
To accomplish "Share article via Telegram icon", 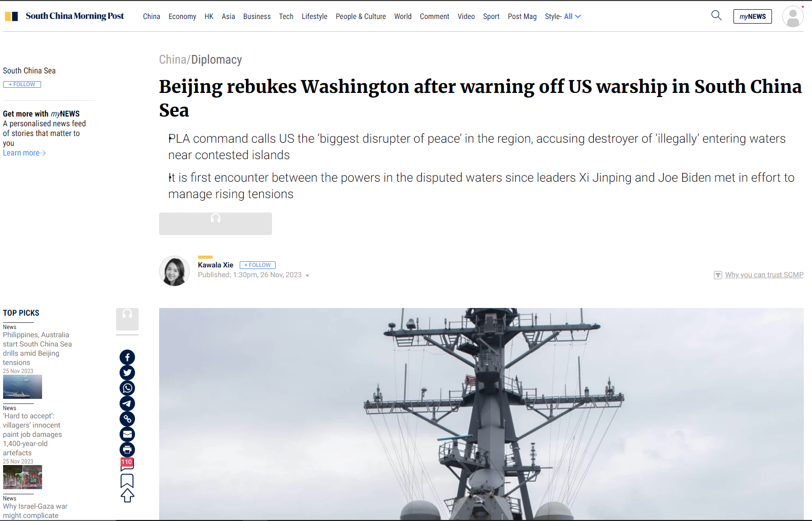I will 127,403.
